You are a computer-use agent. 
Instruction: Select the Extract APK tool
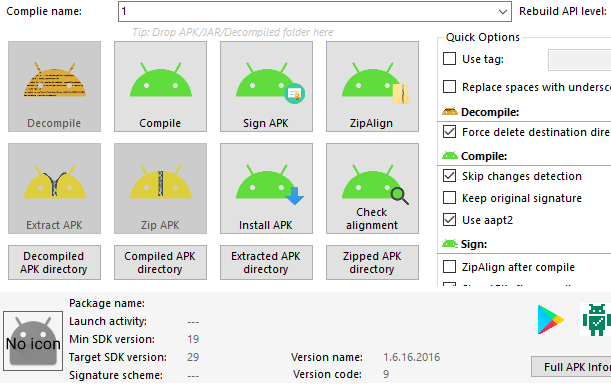[54, 189]
